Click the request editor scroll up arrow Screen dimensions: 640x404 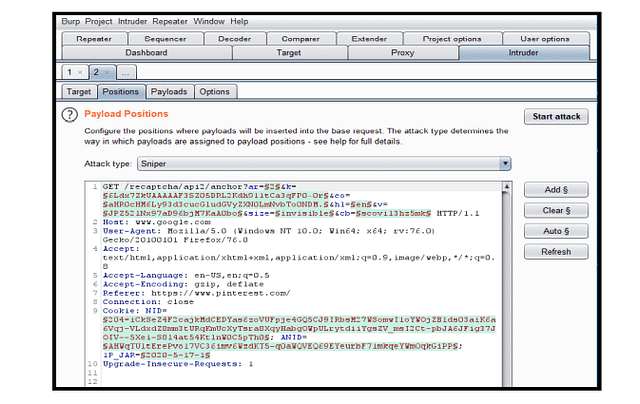(507, 187)
